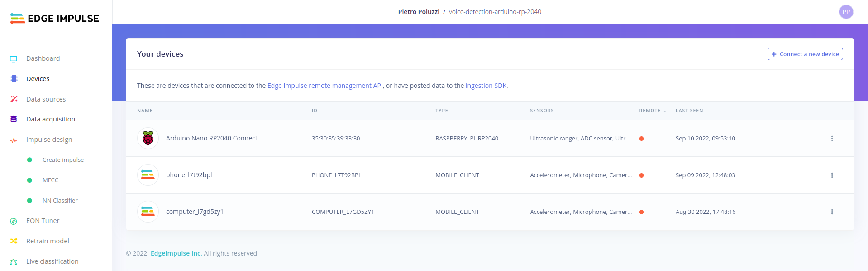Click the Retrain model shuffle icon
Screen dimensions: 868x271
[x=14, y=241]
